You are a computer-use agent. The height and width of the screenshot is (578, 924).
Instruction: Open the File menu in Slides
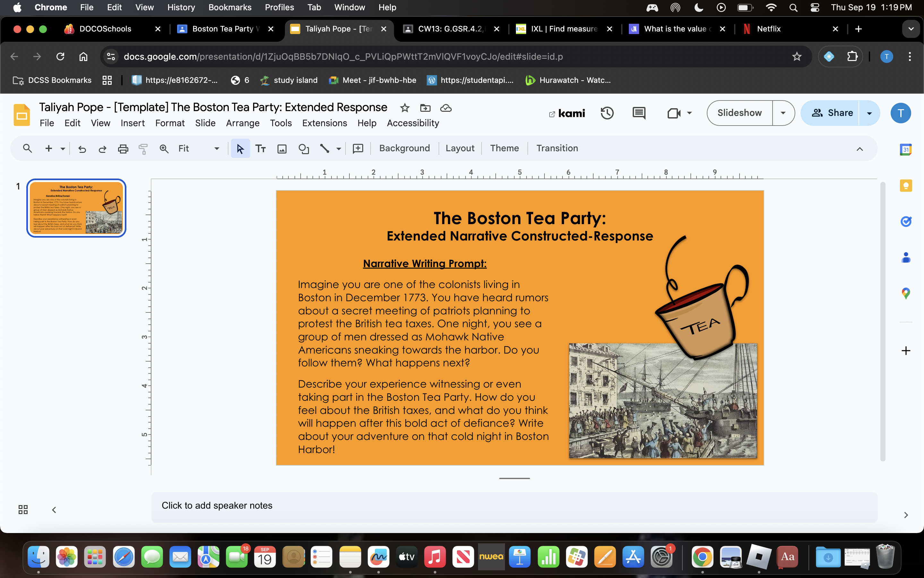pyautogui.click(x=47, y=123)
